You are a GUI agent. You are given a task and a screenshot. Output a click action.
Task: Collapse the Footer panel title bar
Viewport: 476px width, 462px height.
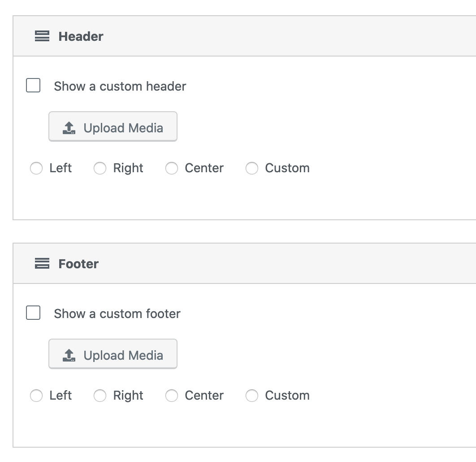(269, 264)
